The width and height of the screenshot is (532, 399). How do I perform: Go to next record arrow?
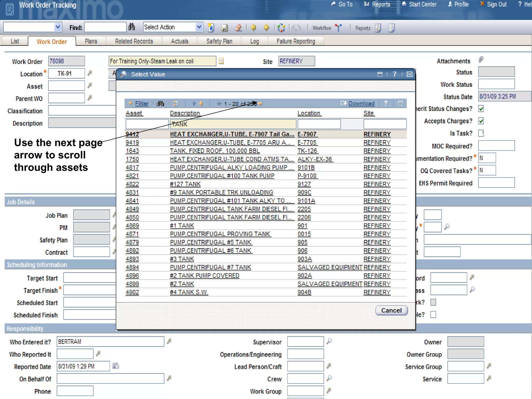267,27
